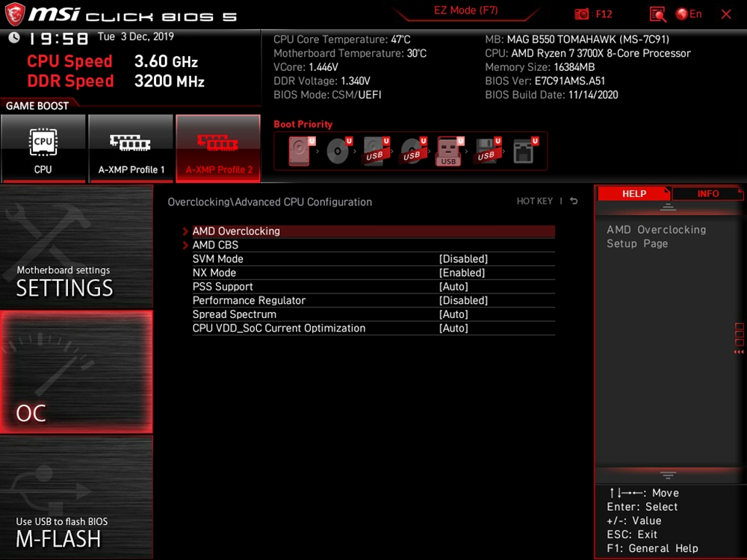Open the HOT KEY menu
Screen dimensions: 747x560
click(x=535, y=201)
